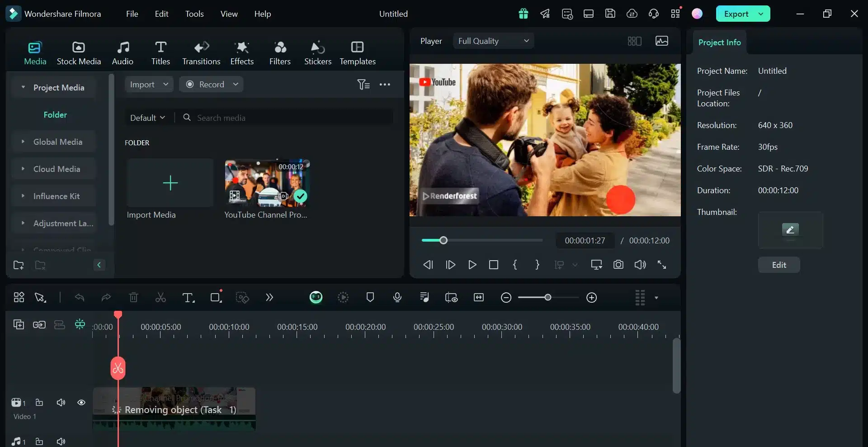Take a snapshot of the preview frame

(x=618, y=264)
